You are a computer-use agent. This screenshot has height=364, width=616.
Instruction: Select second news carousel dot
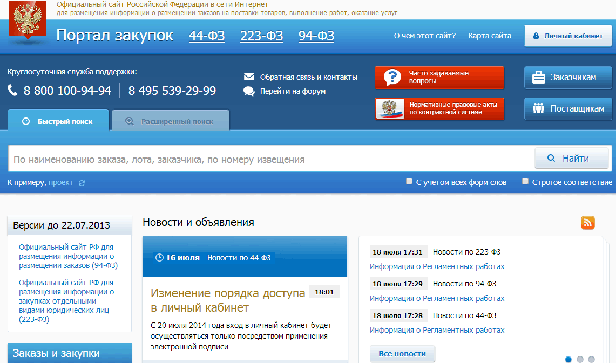(580, 359)
